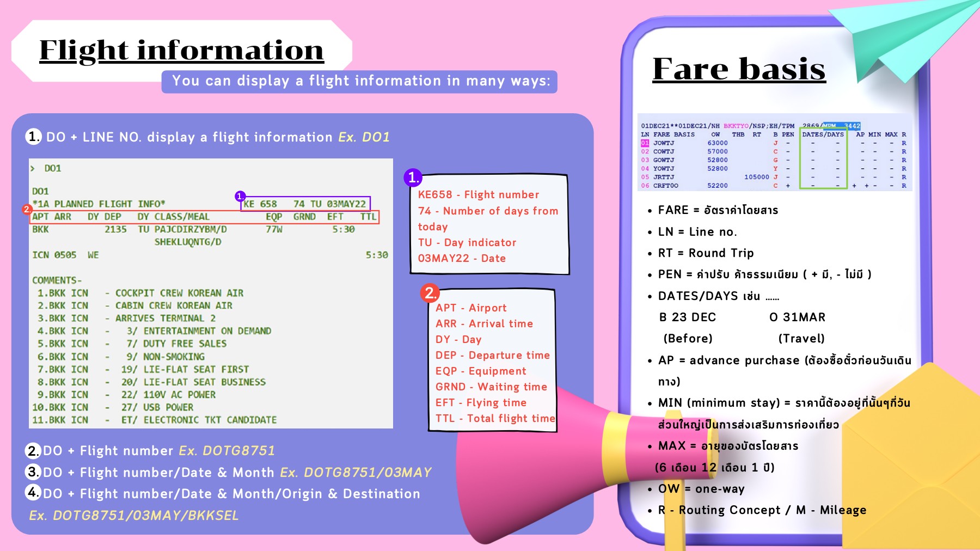Switch to the Fare basis panel
The width and height of the screenshot is (980, 551).
click(740, 68)
